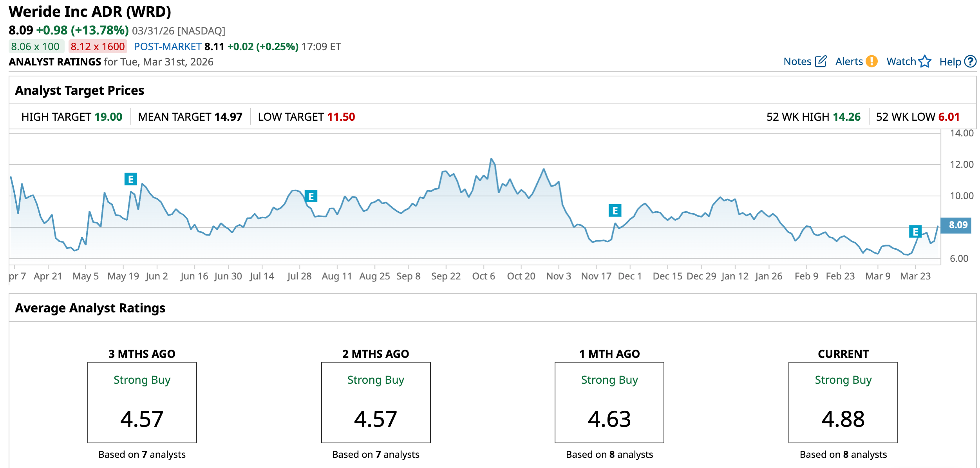Click the green bid 8.06 x 100 badge

coord(36,47)
